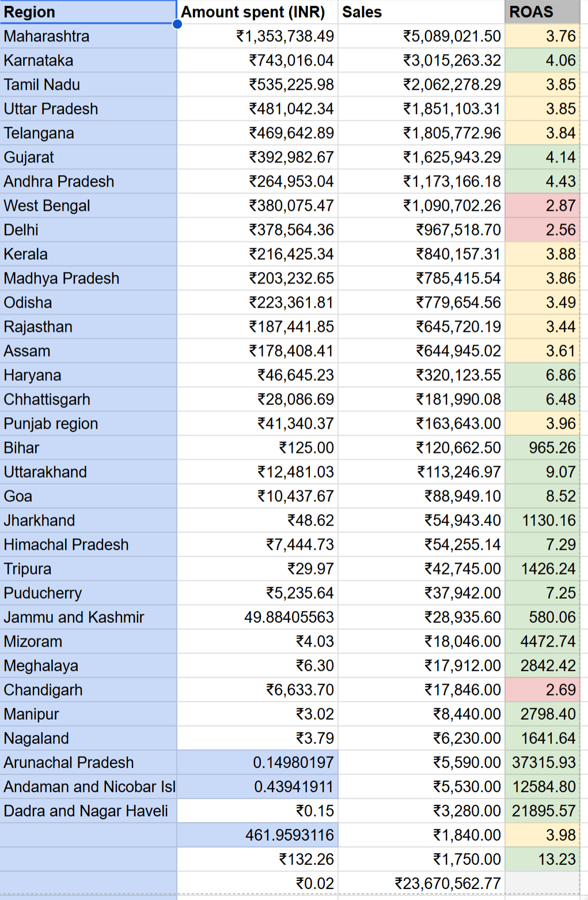This screenshot has width=588, height=900.
Task: Click the Jammu and Kashmir amount 49.88405563
Action: [256, 617]
